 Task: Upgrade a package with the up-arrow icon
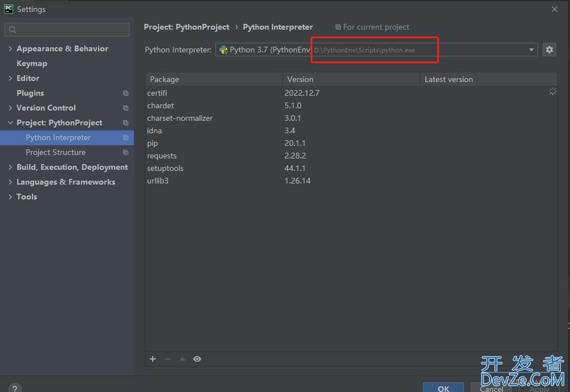point(182,359)
